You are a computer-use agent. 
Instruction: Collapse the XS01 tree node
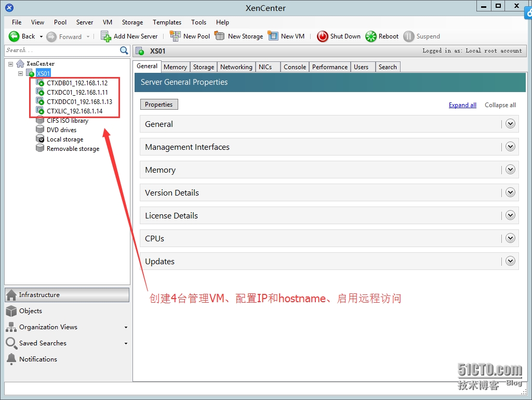tap(20, 73)
